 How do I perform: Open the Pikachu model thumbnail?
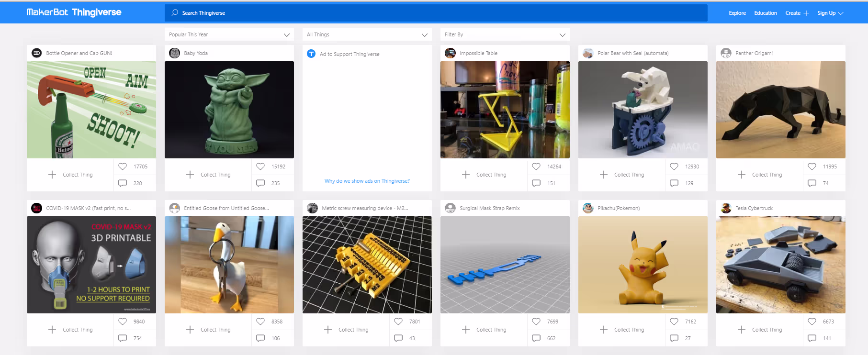pos(643,265)
